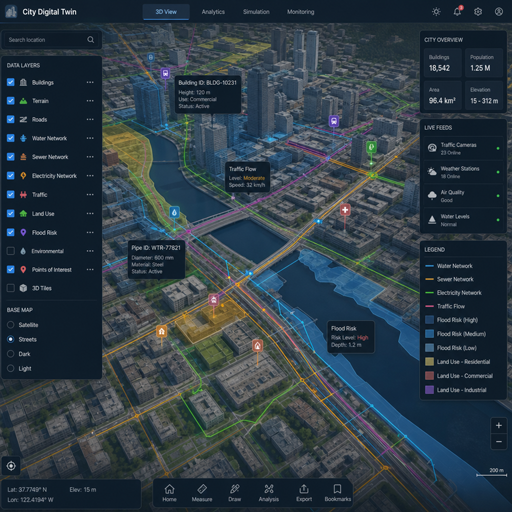This screenshot has width=512, height=512.
Task: Open Electricity Network layer options
Action: [x=90, y=176]
